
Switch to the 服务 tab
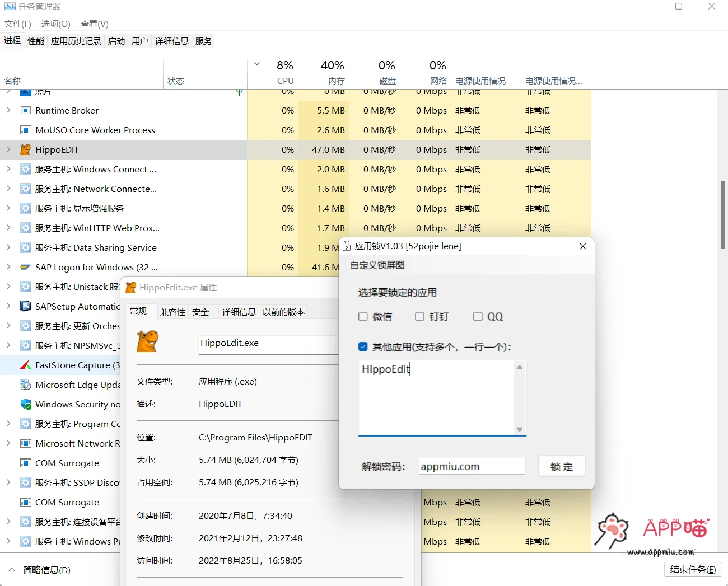204,41
